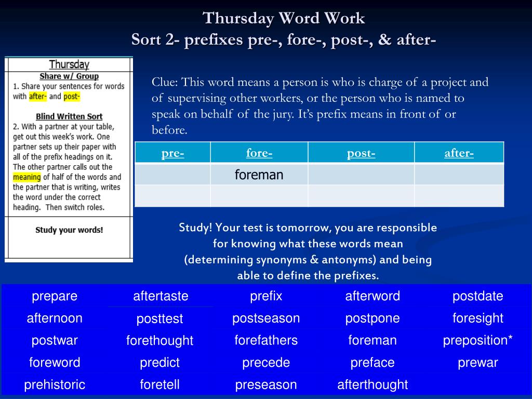Click the 'Blind Written Sort' heading
This screenshot has width=532, height=399.
(x=69, y=116)
